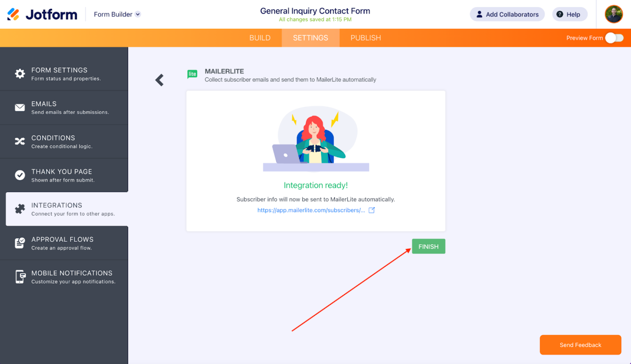The image size is (631, 364).
Task: Select the Emails envelope icon in sidebar
Action: 20,107
